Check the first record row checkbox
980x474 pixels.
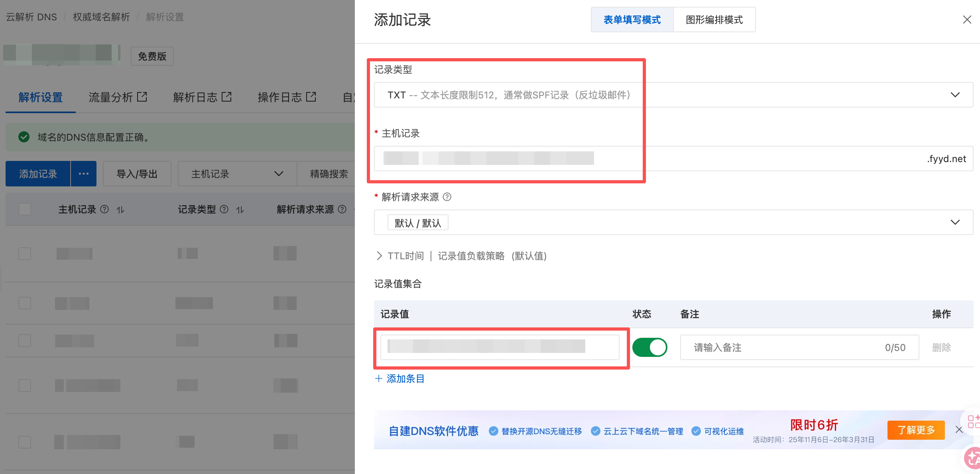tap(25, 254)
